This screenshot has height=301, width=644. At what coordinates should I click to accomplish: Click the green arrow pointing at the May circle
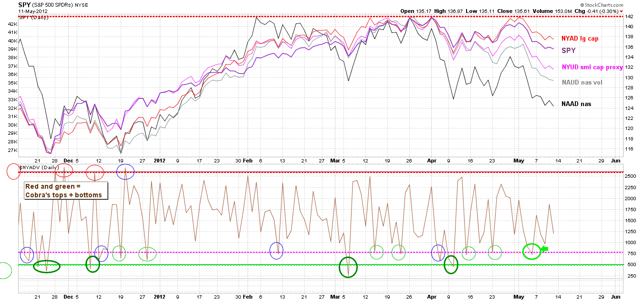point(545,248)
